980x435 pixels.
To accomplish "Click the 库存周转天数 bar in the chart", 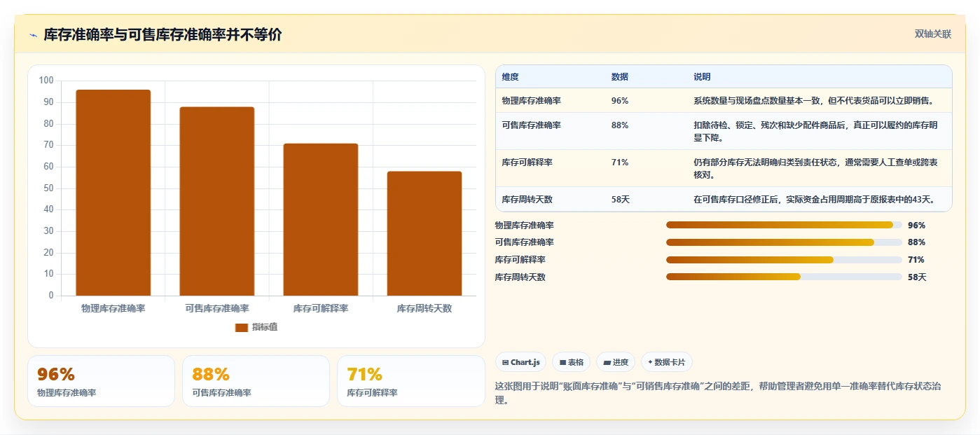I will pyautogui.click(x=425, y=233).
